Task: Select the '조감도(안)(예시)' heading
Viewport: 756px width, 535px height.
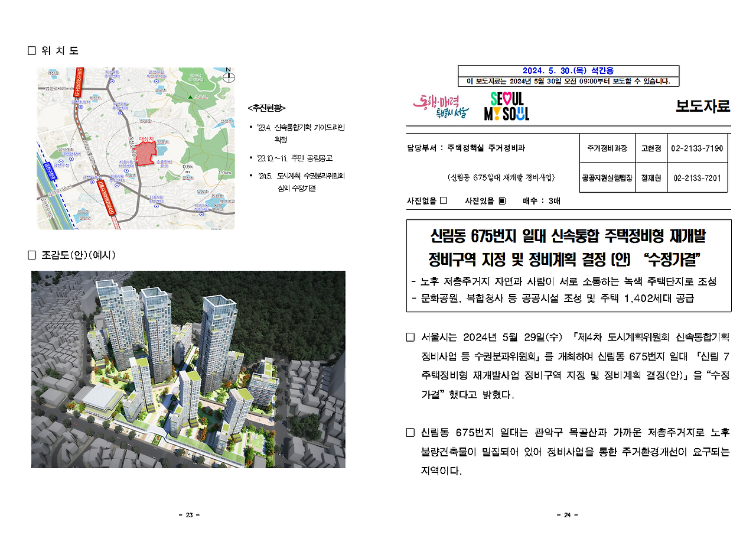Action: coord(78,255)
